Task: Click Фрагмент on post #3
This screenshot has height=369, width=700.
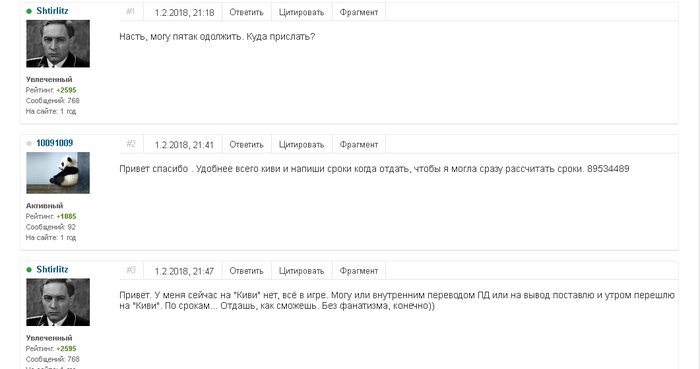Action: [359, 271]
